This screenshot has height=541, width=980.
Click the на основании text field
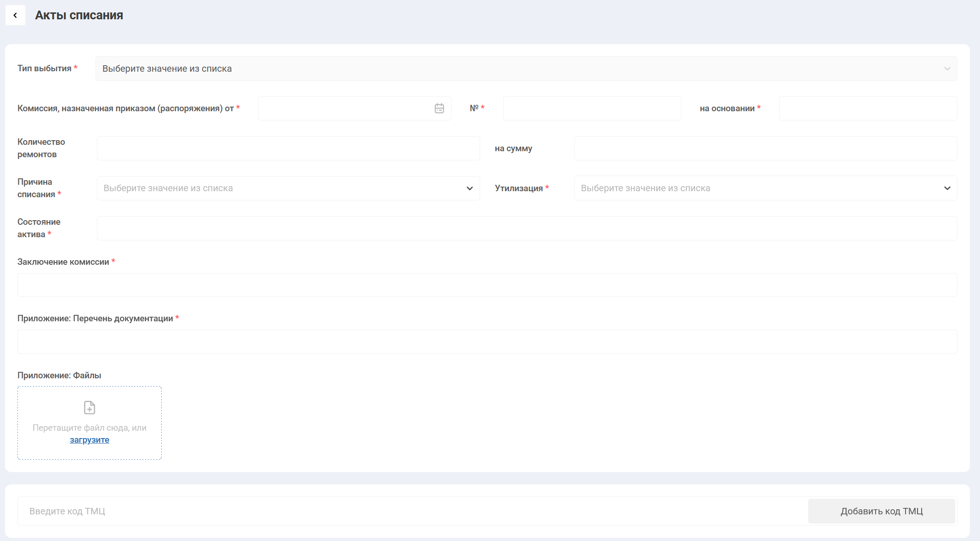[x=868, y=108]
